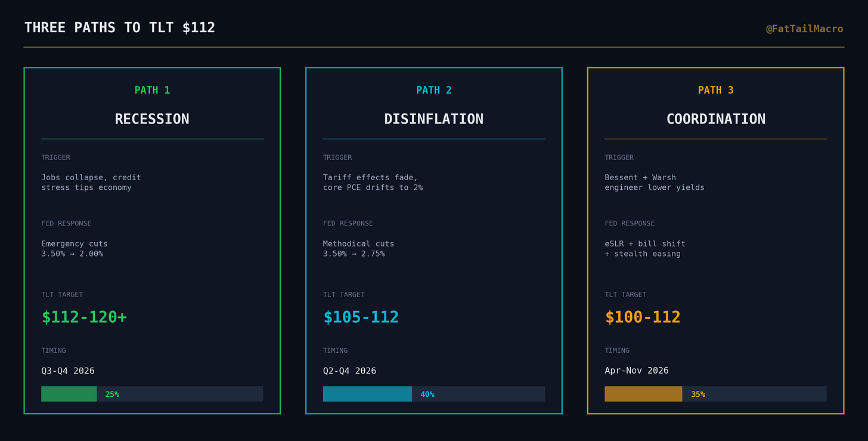Viewport: 868px width, 441px height.
Task: Click the 'PATH 2' label
Action: point(434,90)
